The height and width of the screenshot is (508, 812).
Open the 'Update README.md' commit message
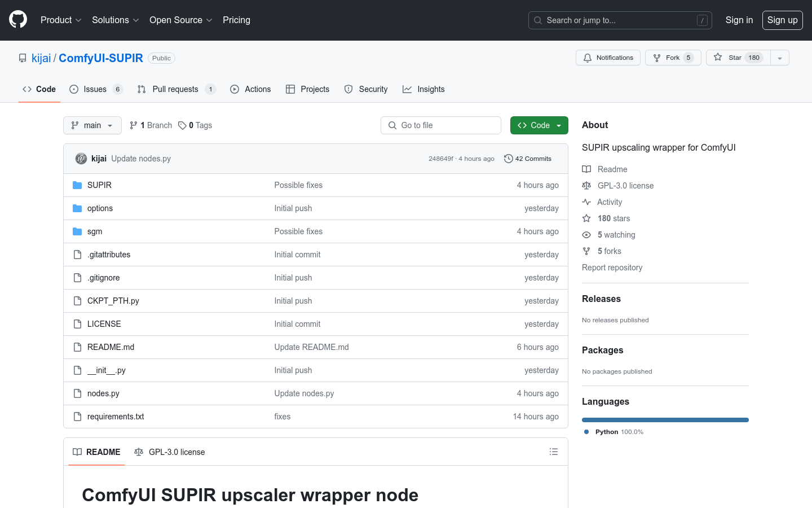[x=312, y=347]
